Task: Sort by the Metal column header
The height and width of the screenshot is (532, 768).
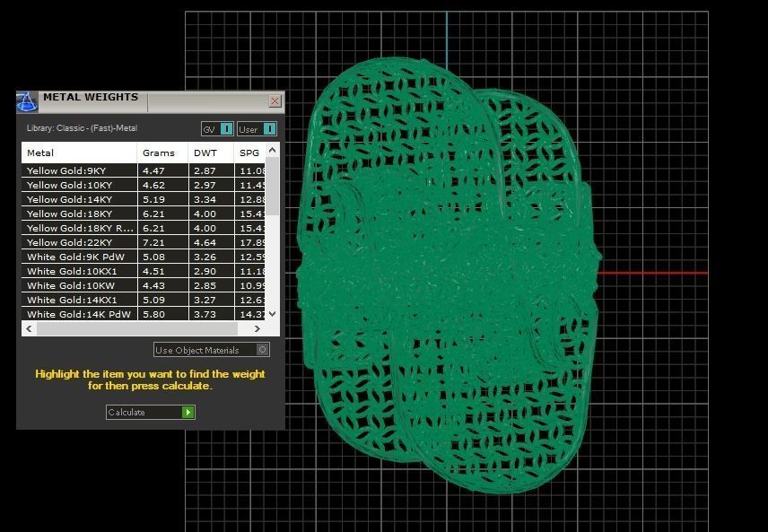Action: click(x=79, y=153)
